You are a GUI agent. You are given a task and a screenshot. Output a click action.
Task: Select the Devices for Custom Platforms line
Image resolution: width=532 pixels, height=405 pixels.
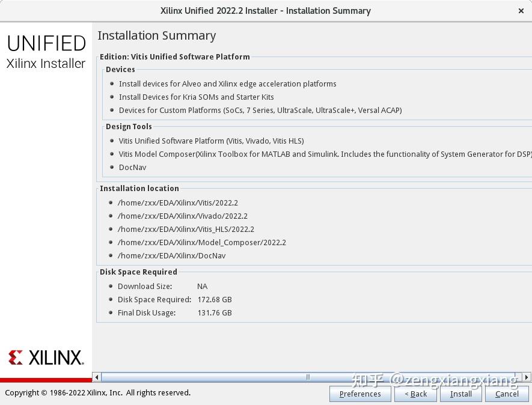pos(260,110)
